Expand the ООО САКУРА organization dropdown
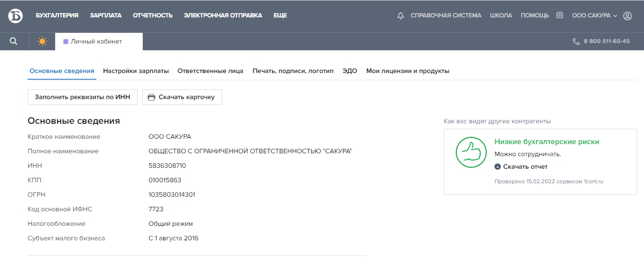644x264 pixels. pyautogui.click(x=595, y=15)
